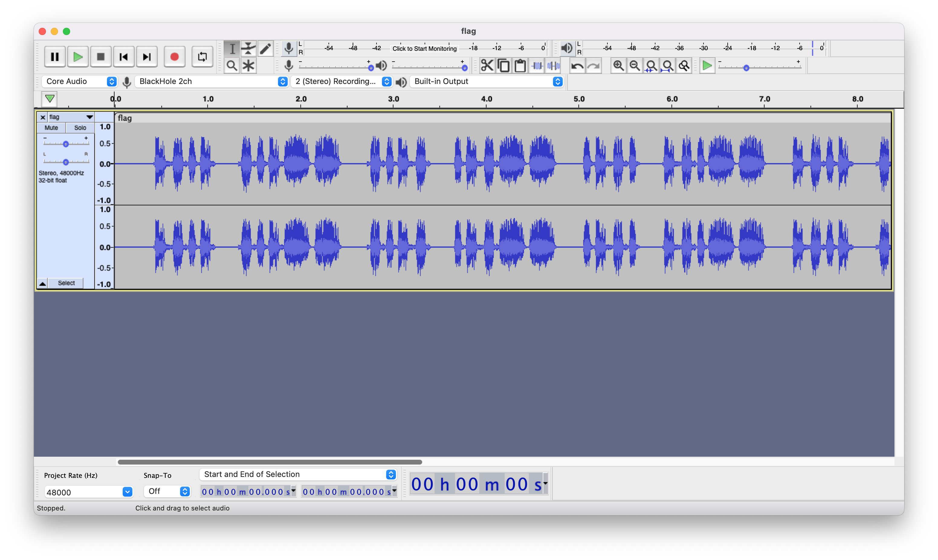Viewport: 938px width, 560px height.
Task: Click the flag clip title bar
Action: click(x=503, y=118)
